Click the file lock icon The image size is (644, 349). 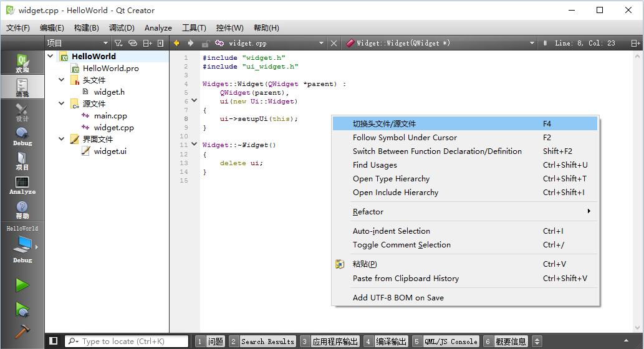tap(205, 43)
